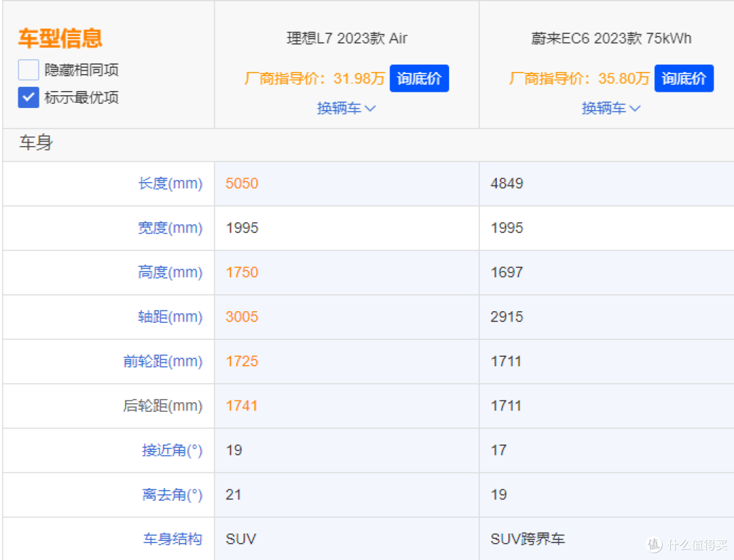Click the 宽度(mm) parameter label
This screenshot has width=734, height=560.
[171, 228]
